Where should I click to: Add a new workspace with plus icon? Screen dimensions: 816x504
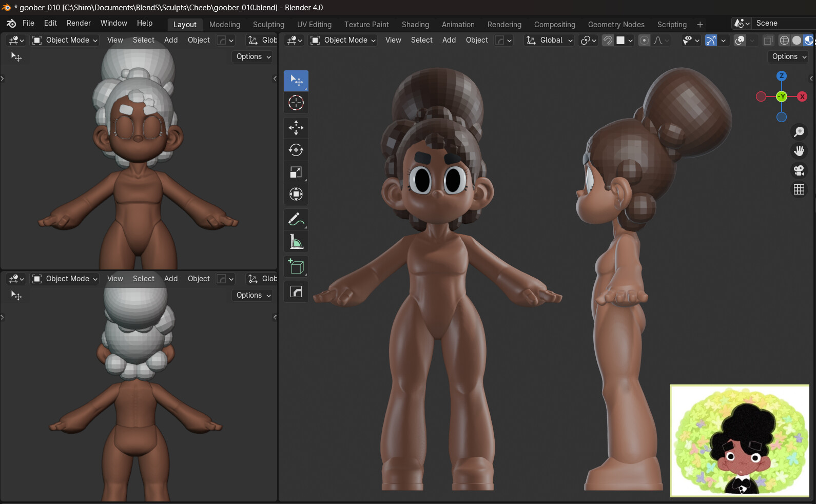[700, 25]
